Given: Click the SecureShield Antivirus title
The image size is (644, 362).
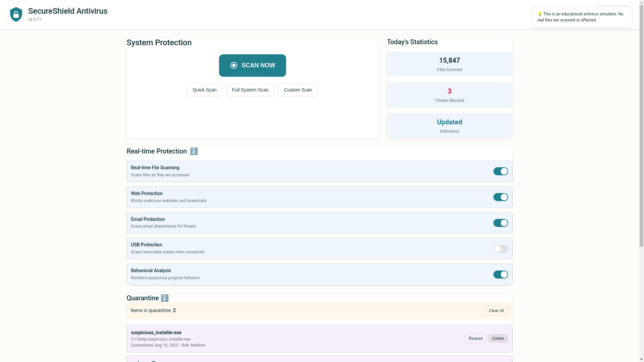Looking at the screenshot, I should click(x=68, y=11).
